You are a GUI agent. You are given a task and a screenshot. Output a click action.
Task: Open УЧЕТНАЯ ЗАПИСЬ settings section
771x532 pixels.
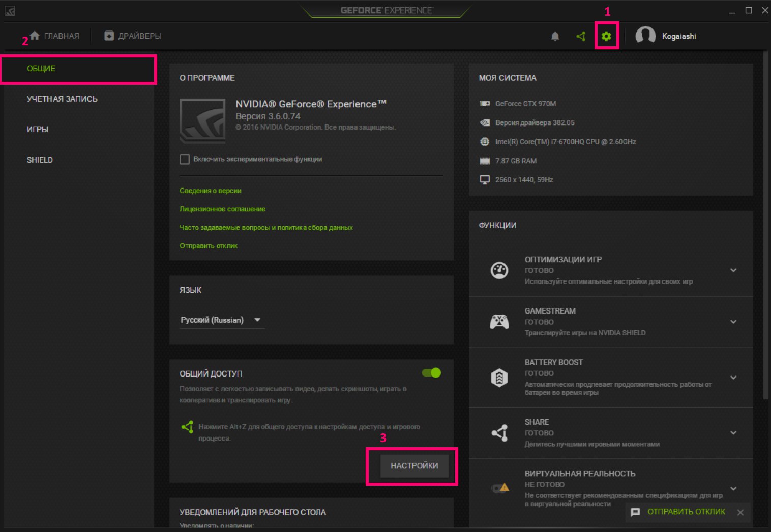(78, 99)
